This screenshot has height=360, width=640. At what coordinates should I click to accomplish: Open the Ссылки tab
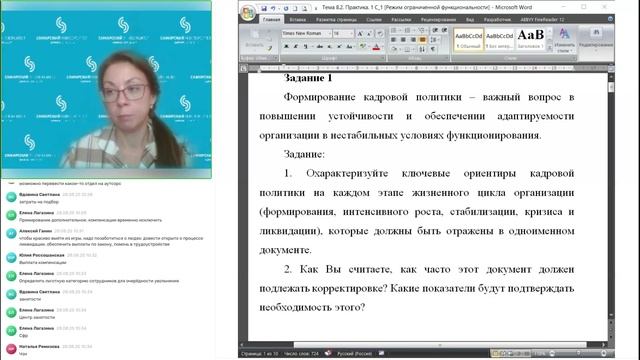pos(374,20)
